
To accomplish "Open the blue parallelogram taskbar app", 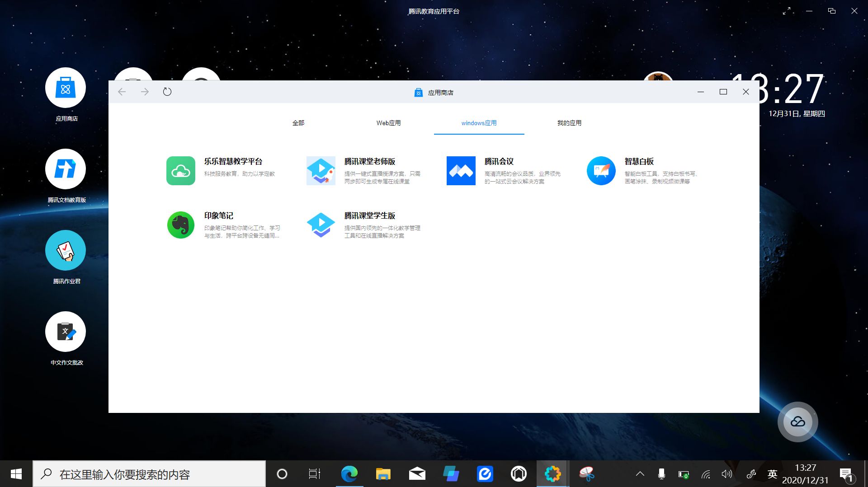I will click(x=451, y=474).
